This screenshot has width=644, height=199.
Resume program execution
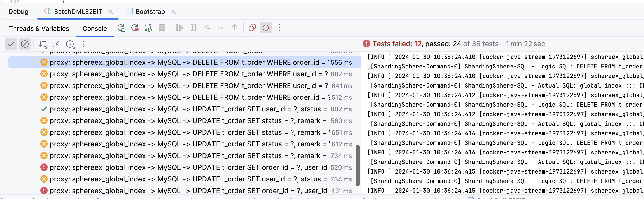(180, 28)
